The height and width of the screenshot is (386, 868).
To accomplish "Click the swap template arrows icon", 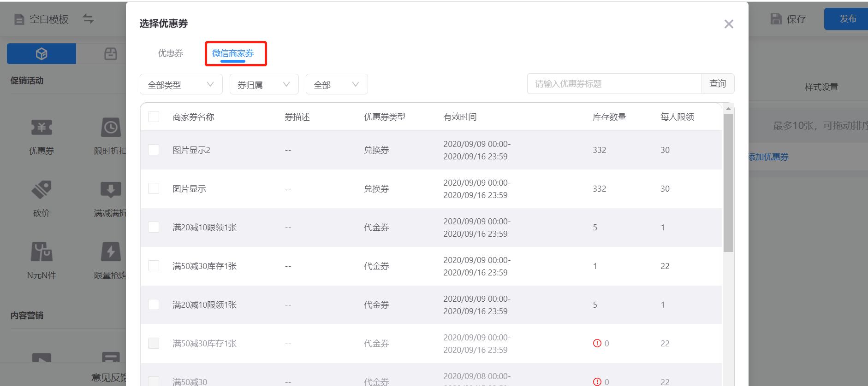I will pyautogui.click(x=88, y=19).
